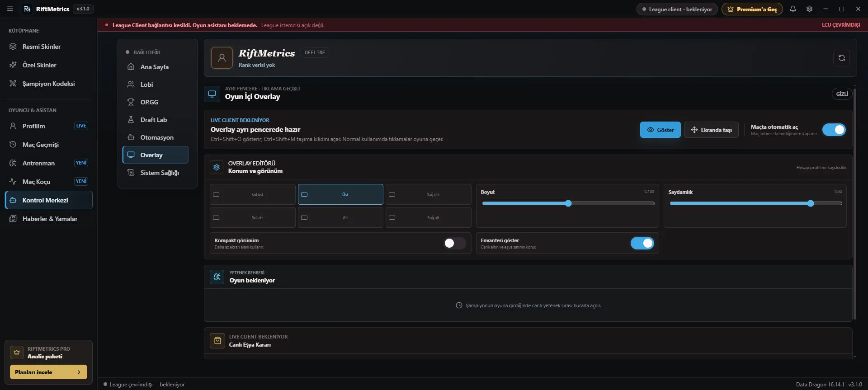This screenshot has width=868, height=390.
Task: Click the Canlı Eşya Kararı bag icon
Action: [217, 341]
